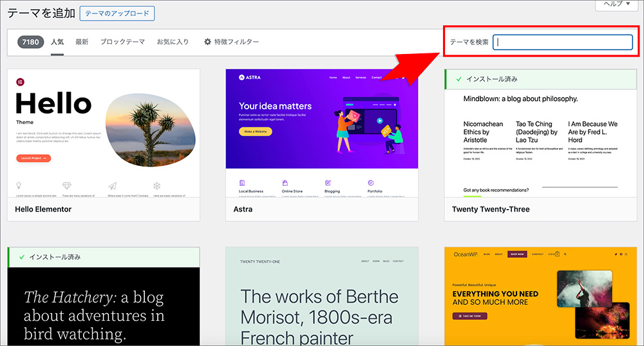Screen dimensions: 644x346
Task: Open the Astra theme preview image
Action: pos(321,133)
